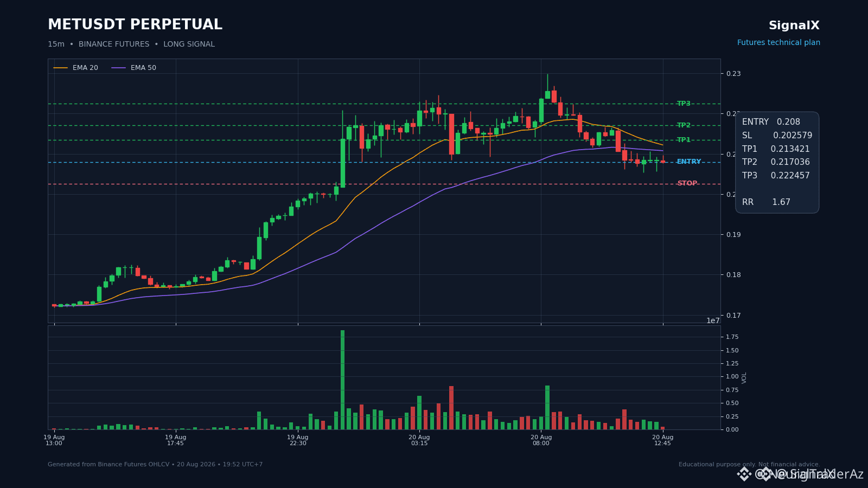The width and height of the screenshot is (868, 488).
Task: Click the '19 Aug 17:45' time axis label
Action: [176, 440]
